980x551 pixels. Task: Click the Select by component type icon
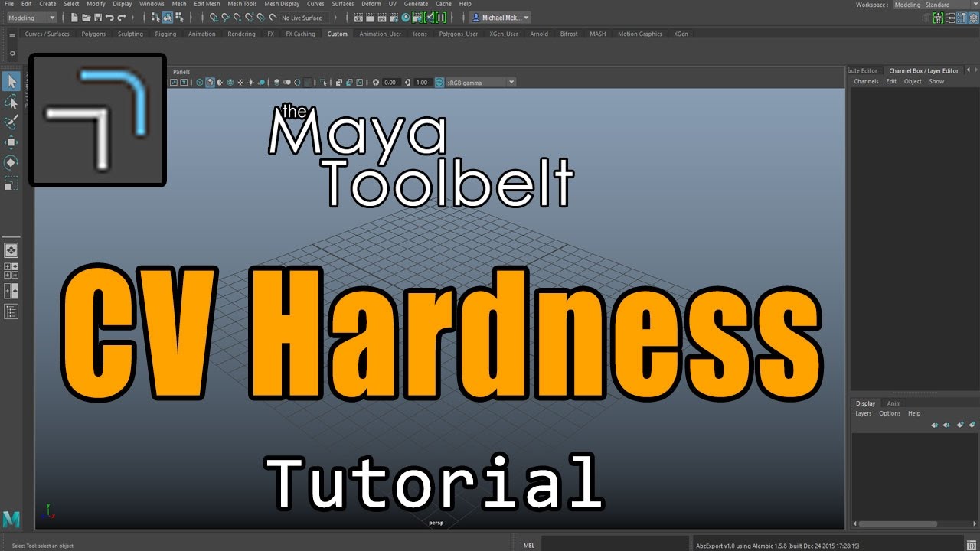(179, 18)
